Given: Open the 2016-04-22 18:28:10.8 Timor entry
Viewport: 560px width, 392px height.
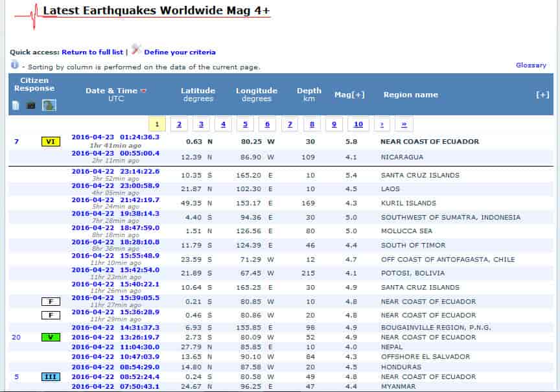Looking at the screenshot, I should click(115, 242).
